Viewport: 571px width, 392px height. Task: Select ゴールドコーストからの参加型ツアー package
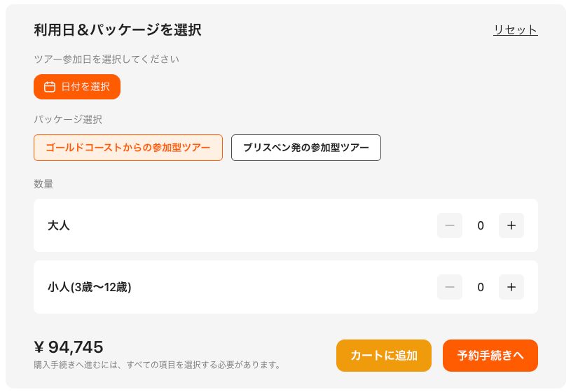pos(128,148)
